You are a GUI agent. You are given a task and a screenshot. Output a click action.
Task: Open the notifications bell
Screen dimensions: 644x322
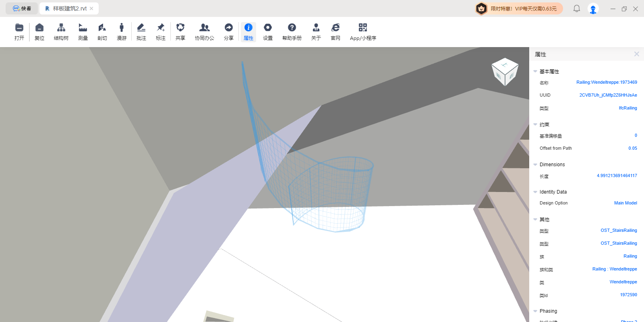[577, 8]
